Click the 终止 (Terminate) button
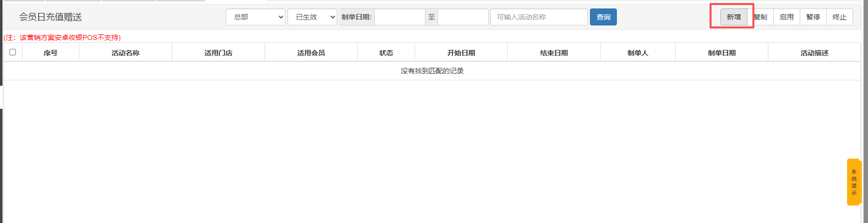Viewport: 868px width, 223px height. tap(839, 17)
